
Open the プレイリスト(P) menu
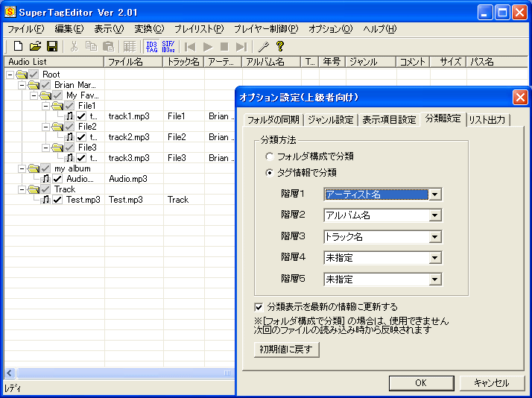[199, 29]
